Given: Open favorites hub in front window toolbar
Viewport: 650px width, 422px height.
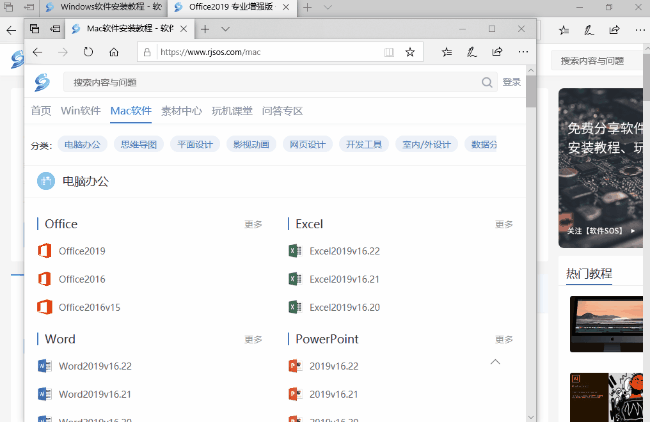Looking at the screenshot, I should pyautogui.click(x=447, y=52).
